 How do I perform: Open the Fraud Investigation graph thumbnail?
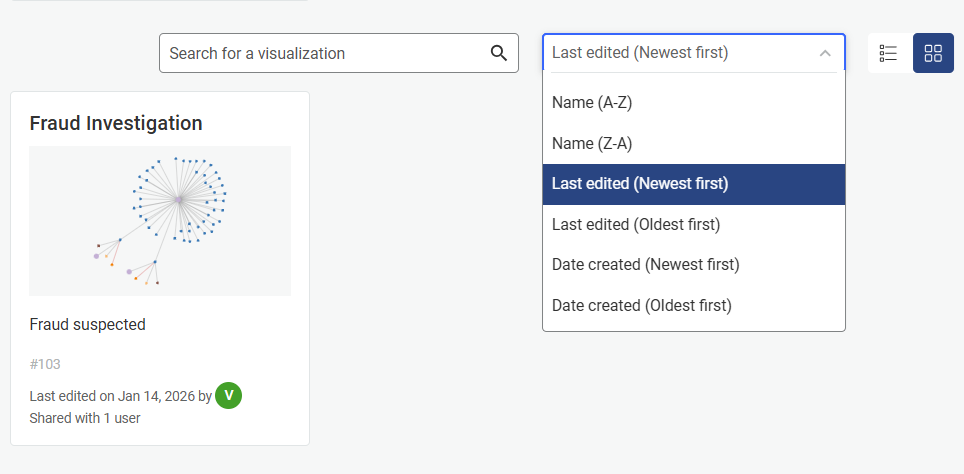coord(160,221)
